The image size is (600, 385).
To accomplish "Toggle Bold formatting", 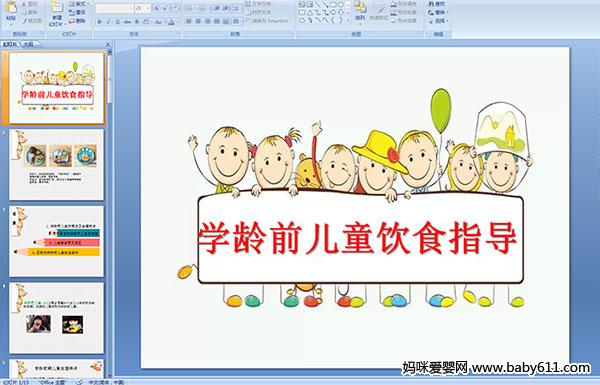I will click(x=99, y=22).
